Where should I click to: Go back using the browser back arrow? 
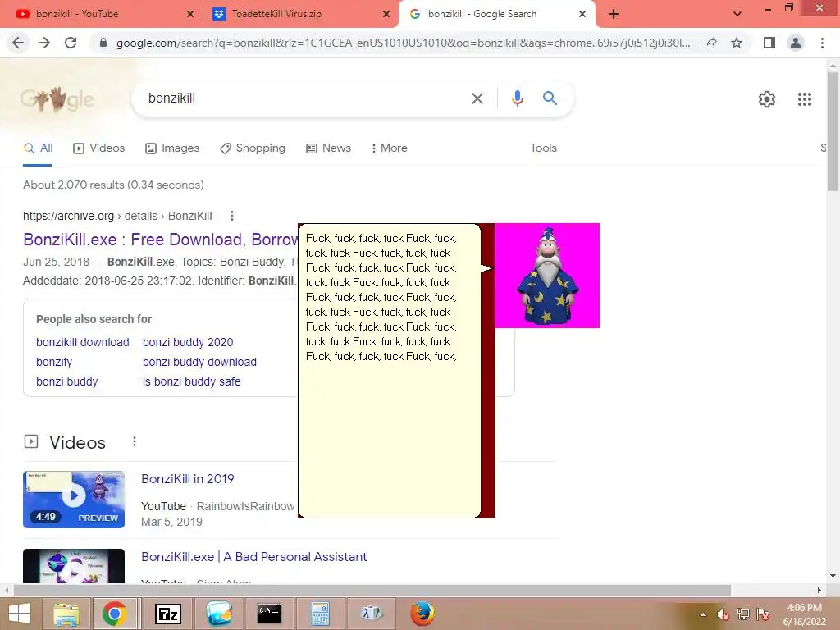coord(18,43)
